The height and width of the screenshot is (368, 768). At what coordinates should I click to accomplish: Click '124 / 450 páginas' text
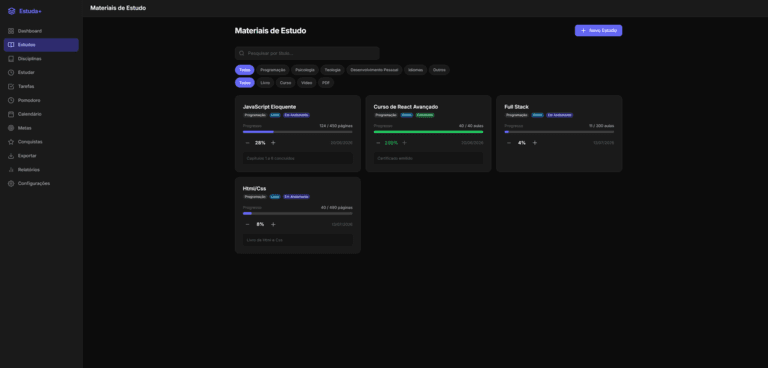point(336,126)
